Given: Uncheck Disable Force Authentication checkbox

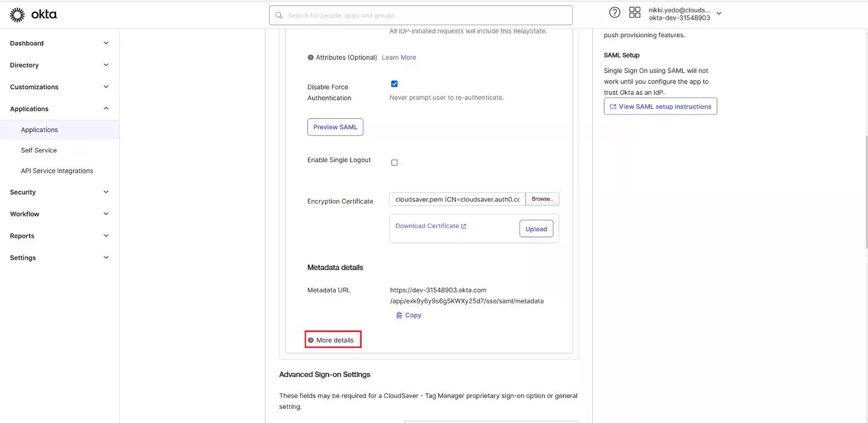Looking at the screenshot, I should (394, 84).
